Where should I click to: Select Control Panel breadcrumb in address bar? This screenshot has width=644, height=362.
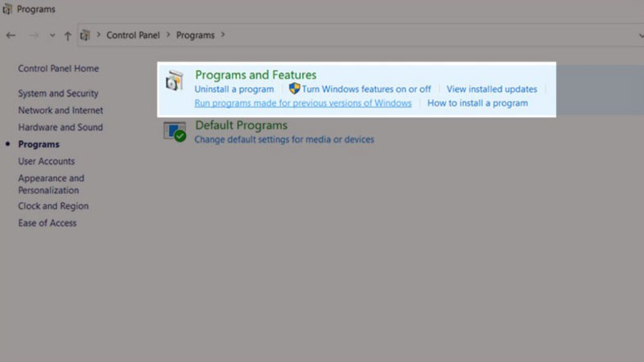(x=133, y=35)
